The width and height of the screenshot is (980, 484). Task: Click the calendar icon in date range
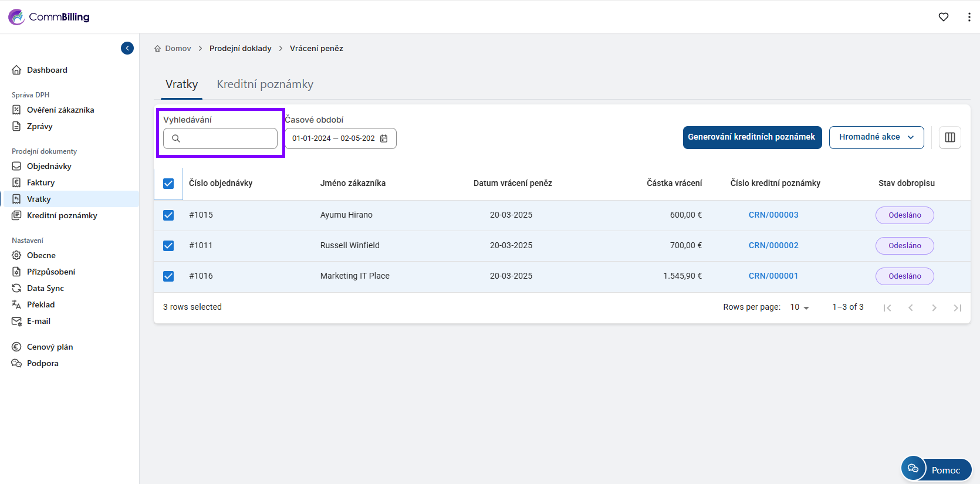tap(384, 138)
